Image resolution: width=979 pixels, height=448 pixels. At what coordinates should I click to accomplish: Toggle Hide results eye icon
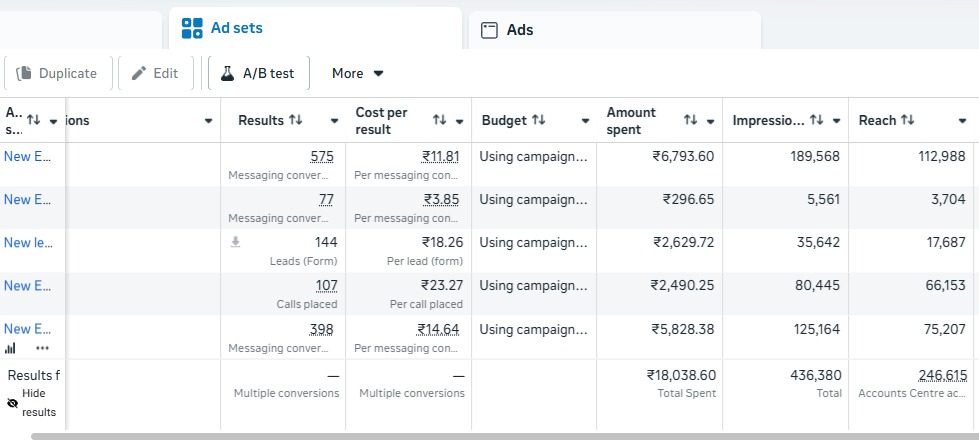tap(13, 403)
